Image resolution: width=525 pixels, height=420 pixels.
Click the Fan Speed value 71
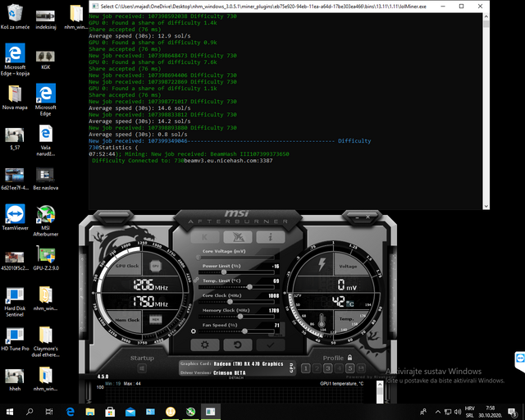pyautogui.click(x=276, y=325)
